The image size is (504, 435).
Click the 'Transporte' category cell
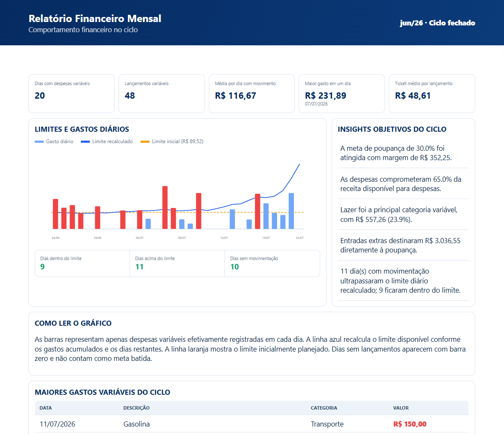coord(327,424)
